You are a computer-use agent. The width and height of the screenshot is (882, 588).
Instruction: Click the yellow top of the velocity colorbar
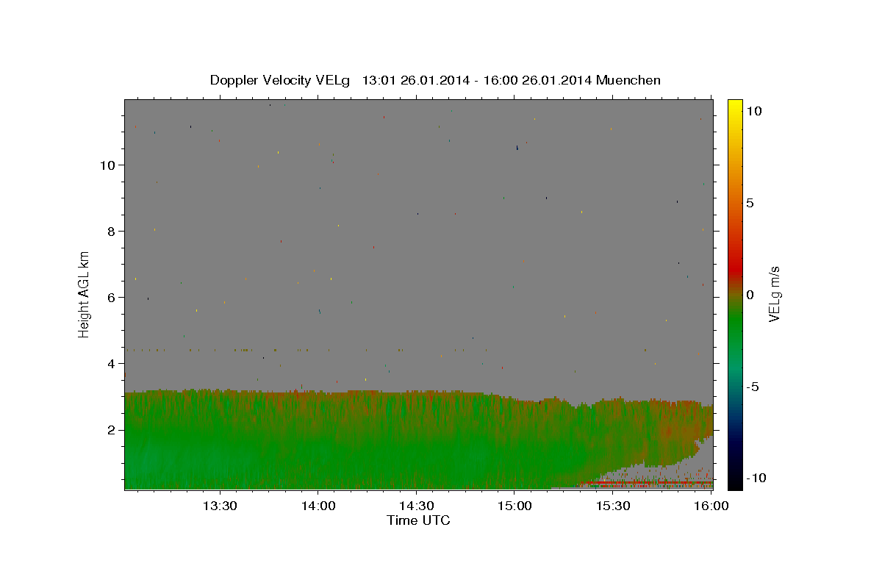pos(735,107)
